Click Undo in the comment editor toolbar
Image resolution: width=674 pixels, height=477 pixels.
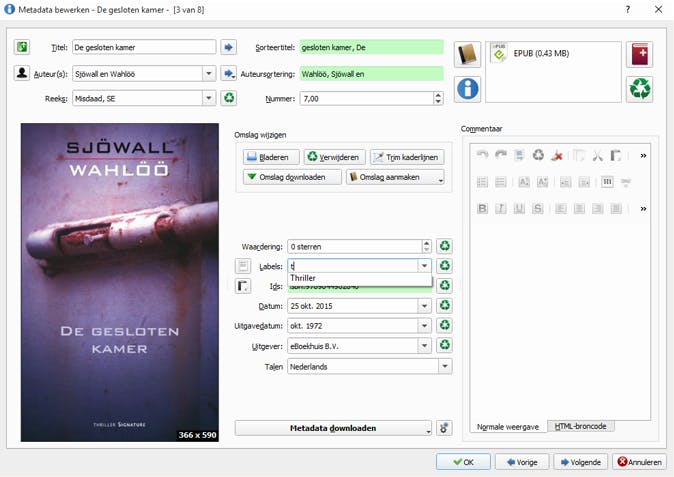(x=482, y=155)
